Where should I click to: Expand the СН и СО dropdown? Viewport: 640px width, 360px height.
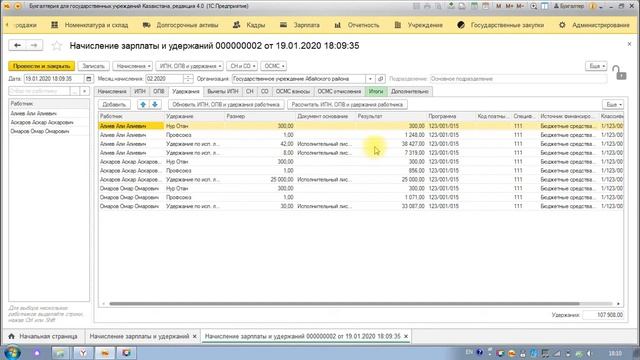tap(242, 66)
